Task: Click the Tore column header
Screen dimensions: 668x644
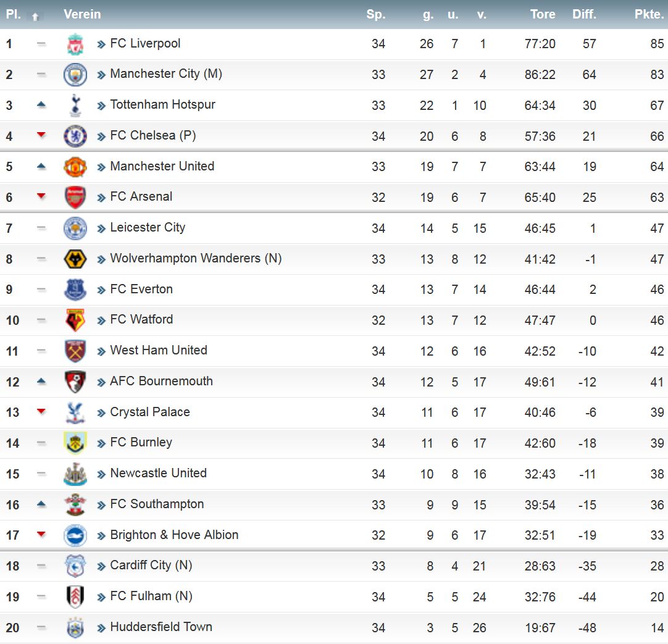Action: tap(542, 14)
